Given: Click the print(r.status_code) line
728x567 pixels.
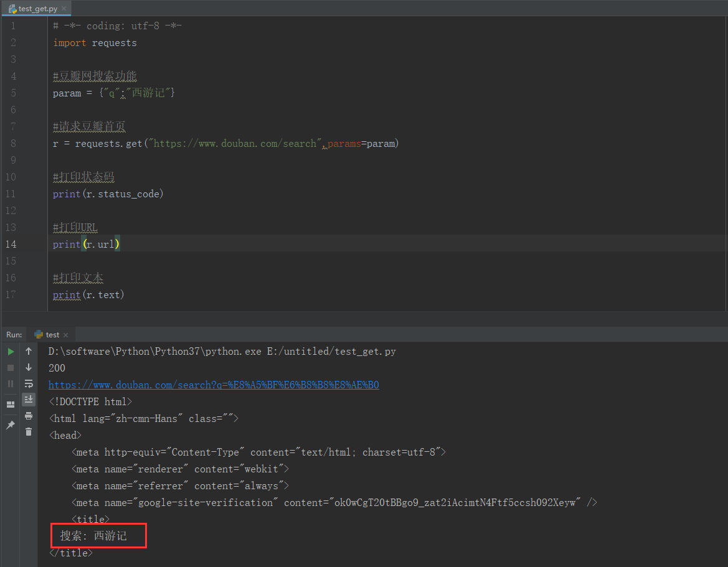Looking at the screenshot, I should (x=108, y=194).
